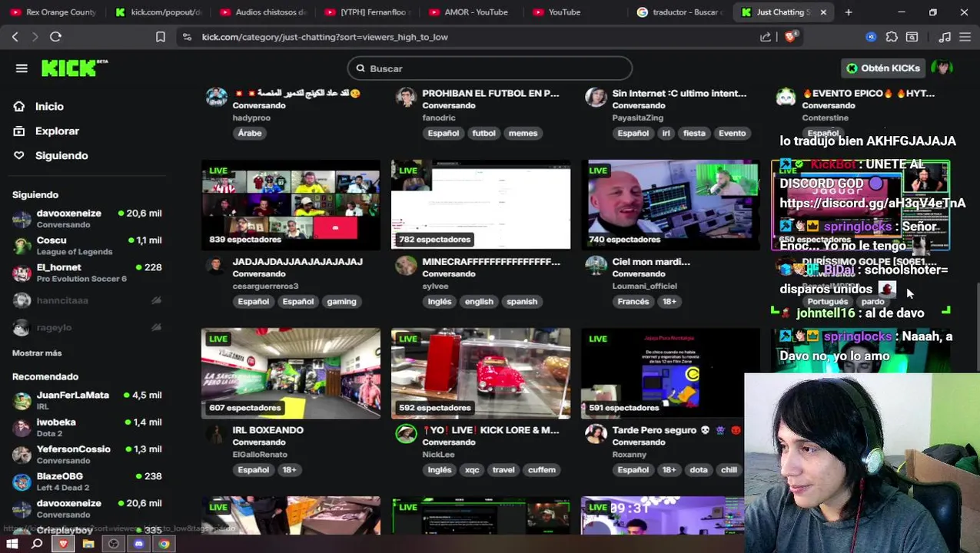The width and height of the screenshot is (980, 553).
Task: Click sylvee channel avatar
Action: [406, 266]
